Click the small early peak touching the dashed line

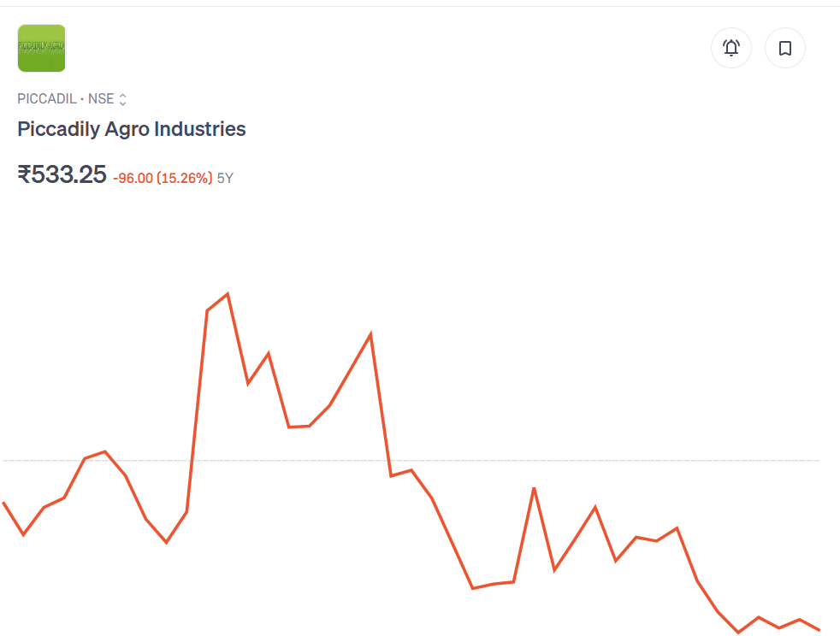click(x=104, y=451)
